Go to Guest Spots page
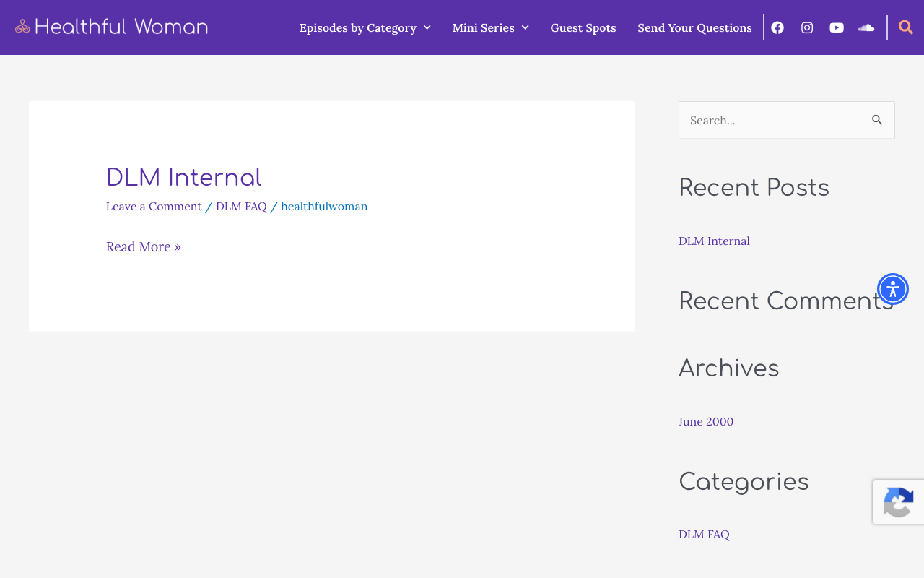Screen dimensions: 924x578 click(x=583, y=27)
